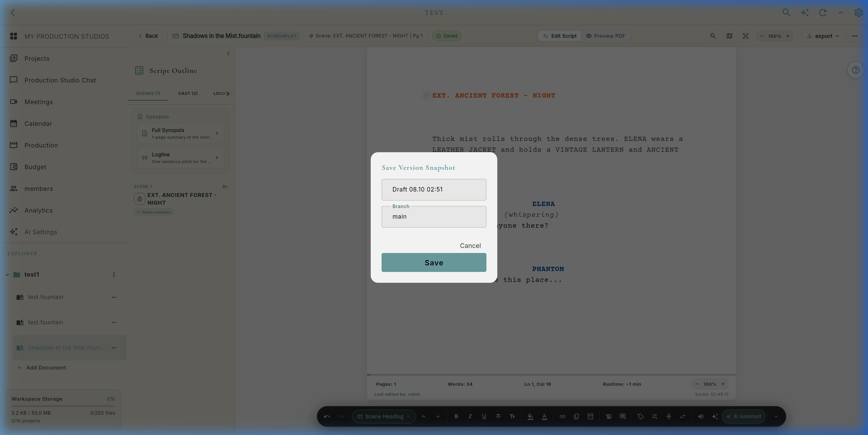
Task: Toggle italic formatting in bottom toolbar
Action: pos(470,416)
